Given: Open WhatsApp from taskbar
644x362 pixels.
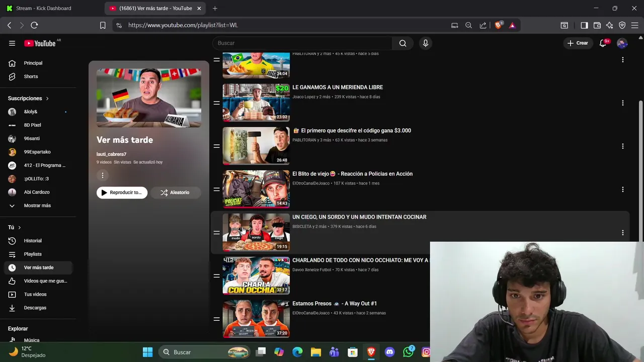Looking at the screenshot, I should [x=408, y=352].
